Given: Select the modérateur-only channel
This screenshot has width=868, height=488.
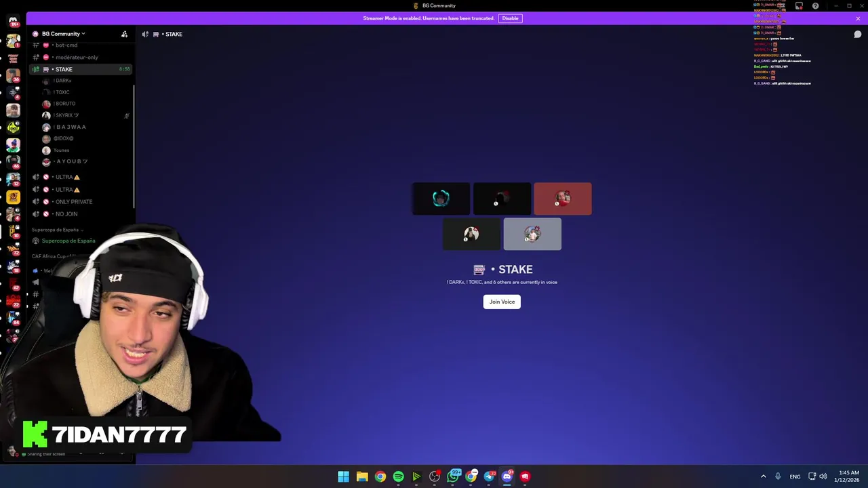Looking at the screenshot, I should point(81,57).
